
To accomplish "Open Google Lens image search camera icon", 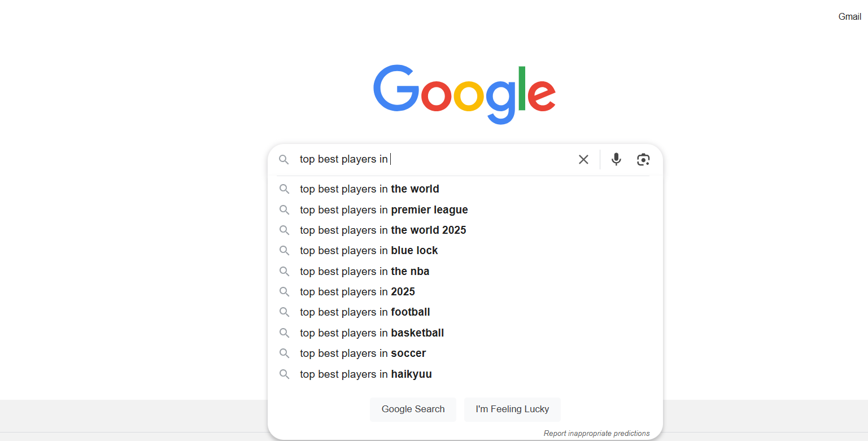I will tap(643, 159).
